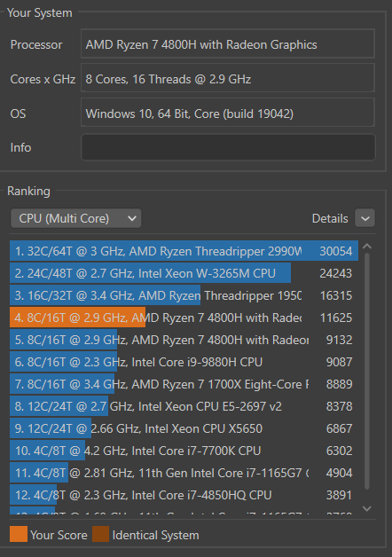Click the brown Identical System legend swatch
The height and width of the screenshot is (557, 392).
(x=100, y=534)
